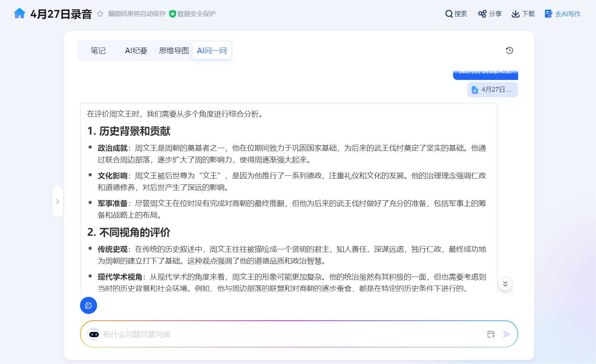Start new chat with blue round icon

click(89, 305)
